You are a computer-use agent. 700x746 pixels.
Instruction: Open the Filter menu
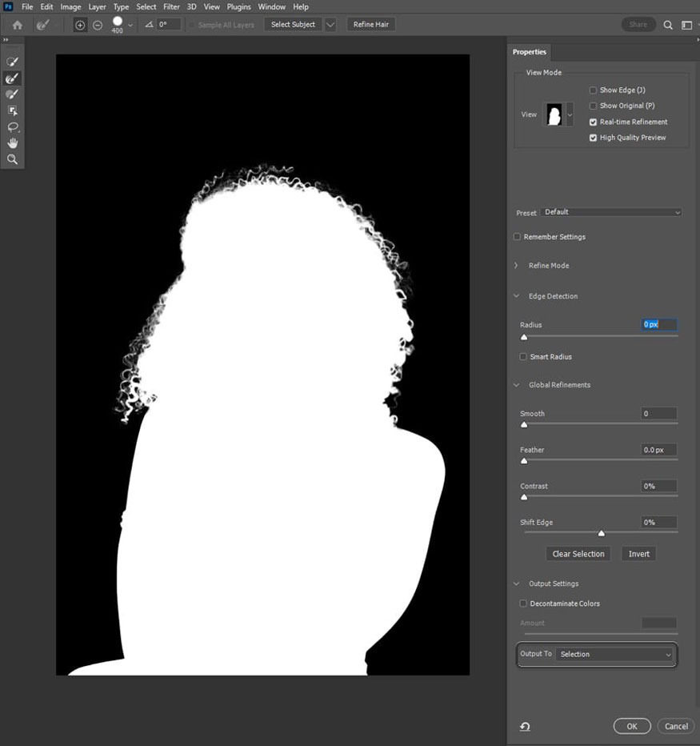(171, 6)
